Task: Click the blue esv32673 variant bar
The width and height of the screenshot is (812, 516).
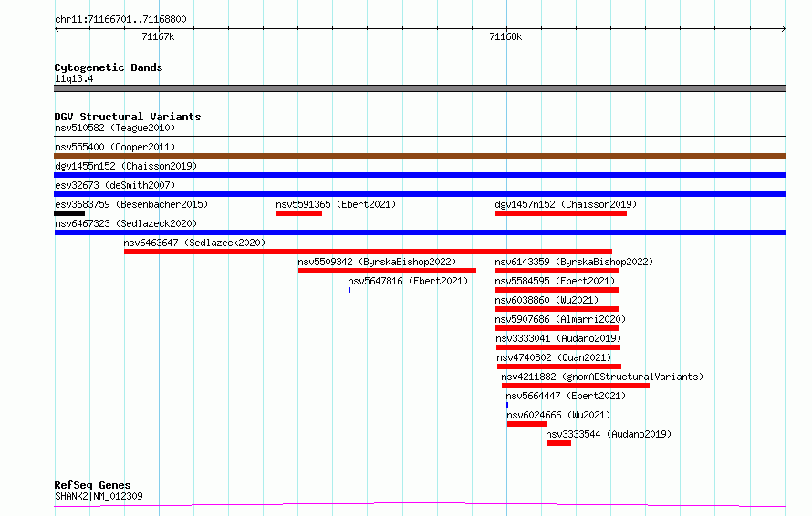Action: pyautogui.click(x=420, y=194)
